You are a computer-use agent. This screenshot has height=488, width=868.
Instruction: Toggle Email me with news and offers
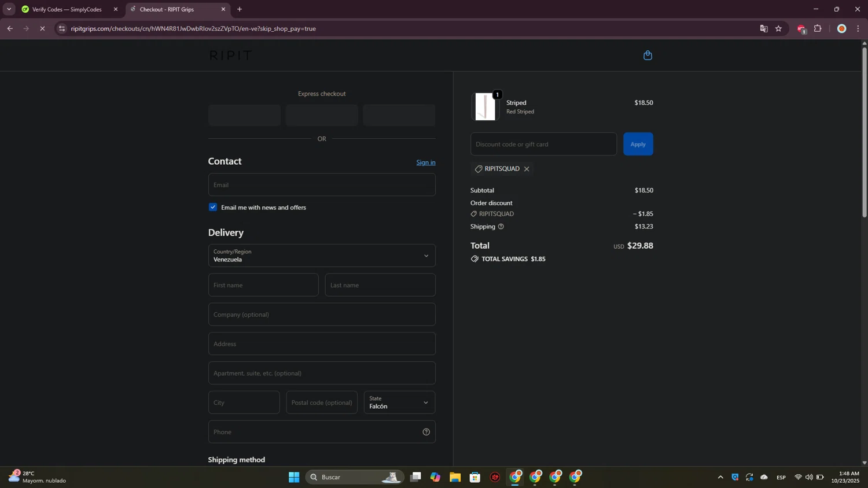click(213, 207)
